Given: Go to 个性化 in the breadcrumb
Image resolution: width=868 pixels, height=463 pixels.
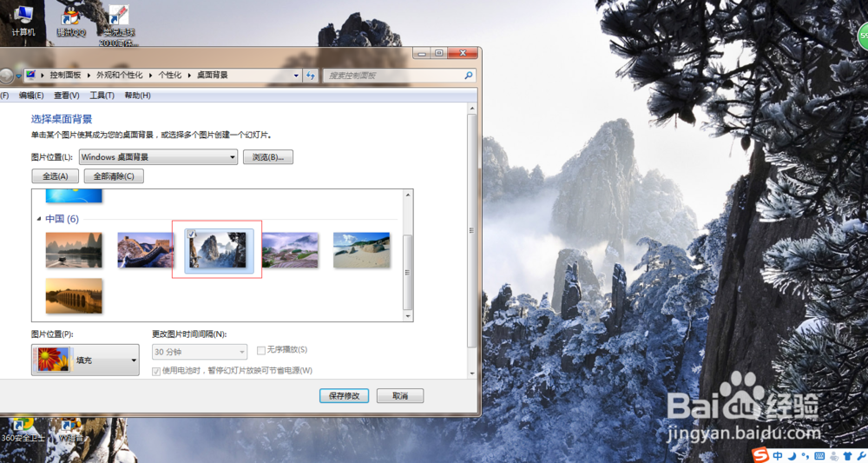Looking at the screenshot, I should point(170,76).
